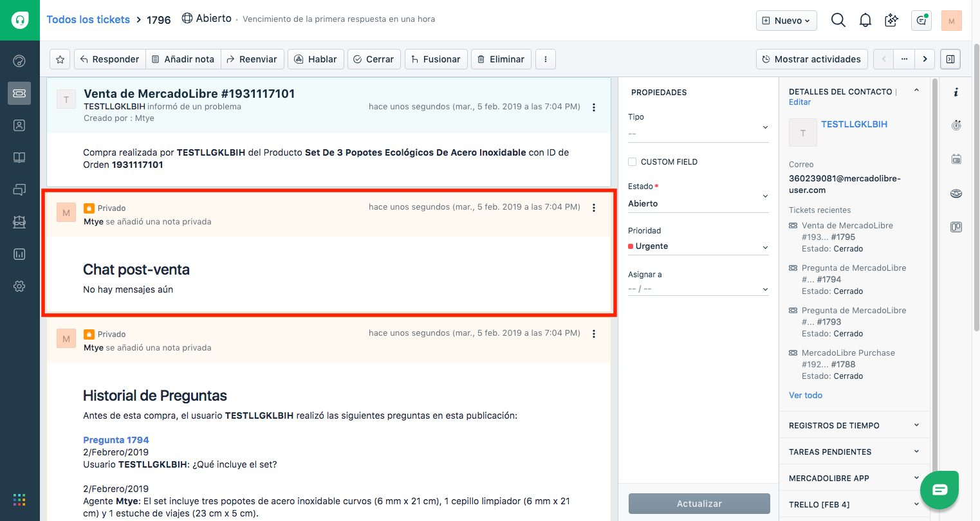Expand the Registros de tiempo section
980x521 pixels.
(855, 425)
